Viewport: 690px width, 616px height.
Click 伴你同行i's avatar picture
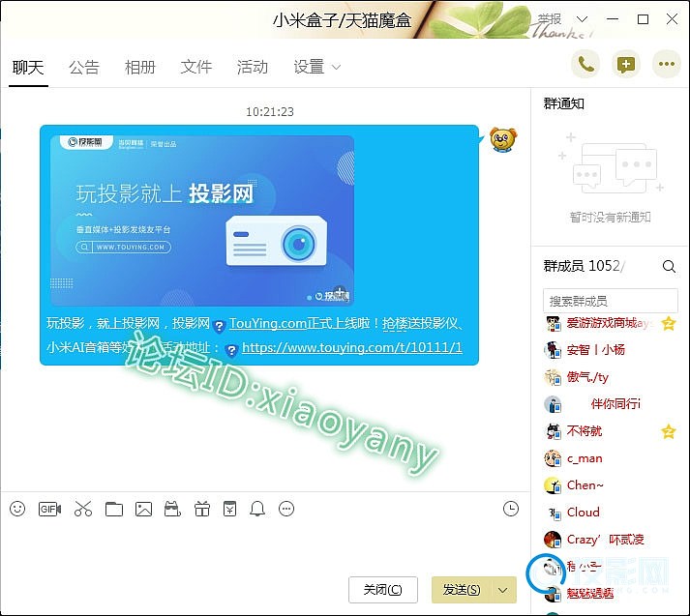pos(553,404)
